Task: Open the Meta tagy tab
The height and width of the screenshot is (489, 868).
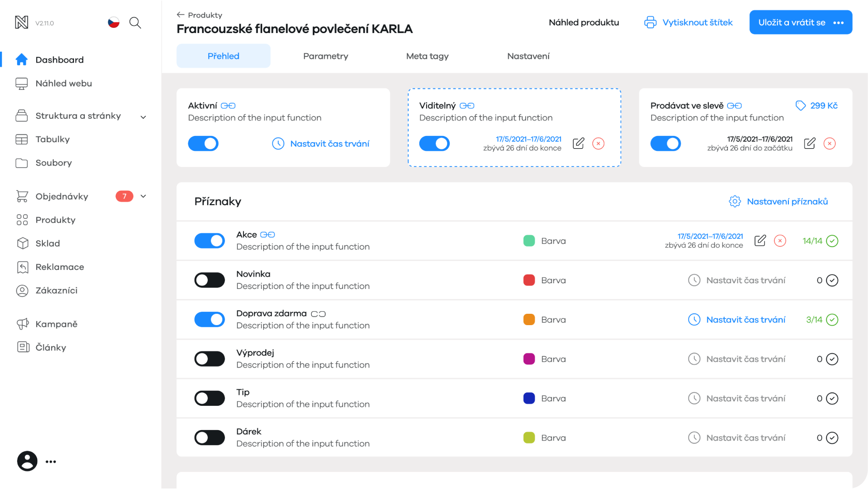Action: click(427, 56)
